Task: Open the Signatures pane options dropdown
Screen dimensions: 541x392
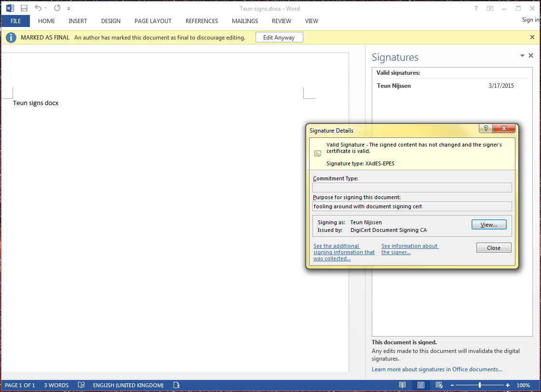Action: click(522, 56)
